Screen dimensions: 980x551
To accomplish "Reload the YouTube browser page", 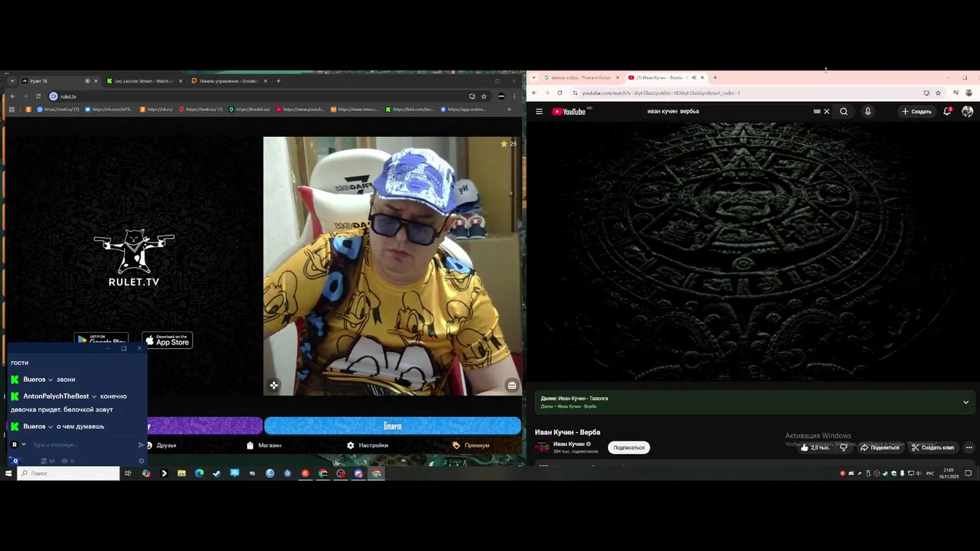I will [x=560, y=93].
